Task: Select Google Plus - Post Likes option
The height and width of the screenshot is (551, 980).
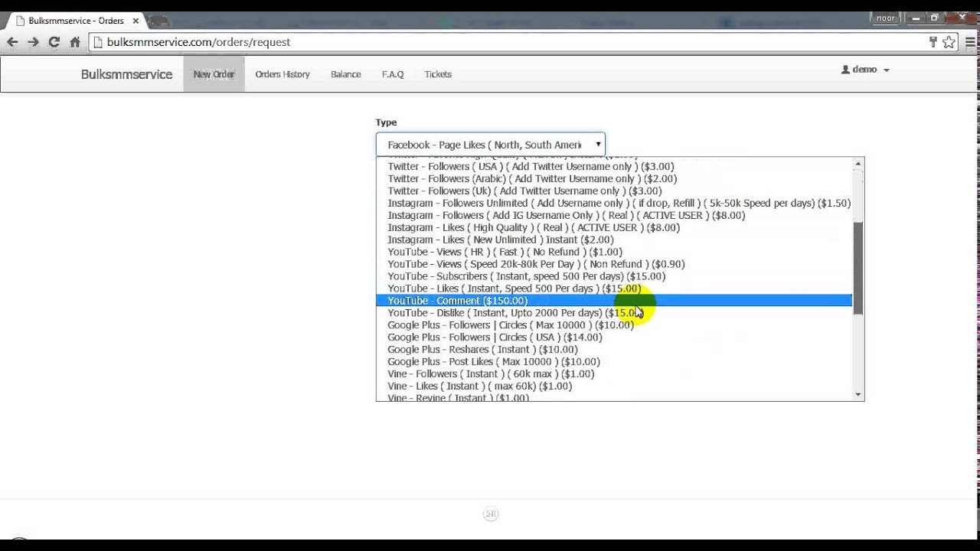Action: tap(614, 362)
